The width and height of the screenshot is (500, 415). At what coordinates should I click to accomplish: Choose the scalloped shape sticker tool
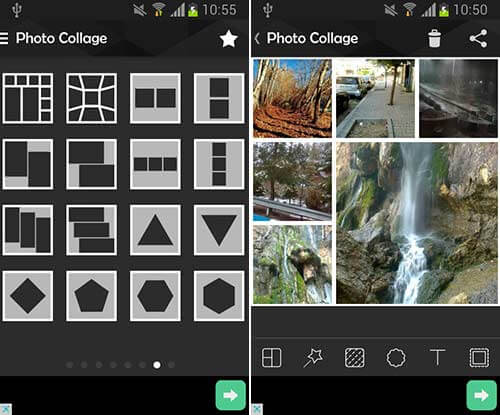(x=396, y=358)
